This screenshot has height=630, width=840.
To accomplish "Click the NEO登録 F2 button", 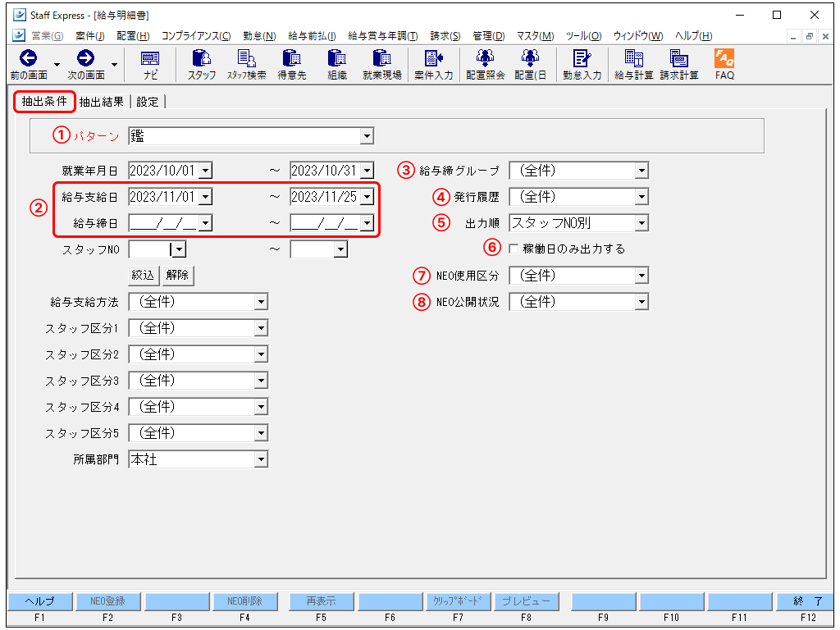I will click(x=107, y=601).
